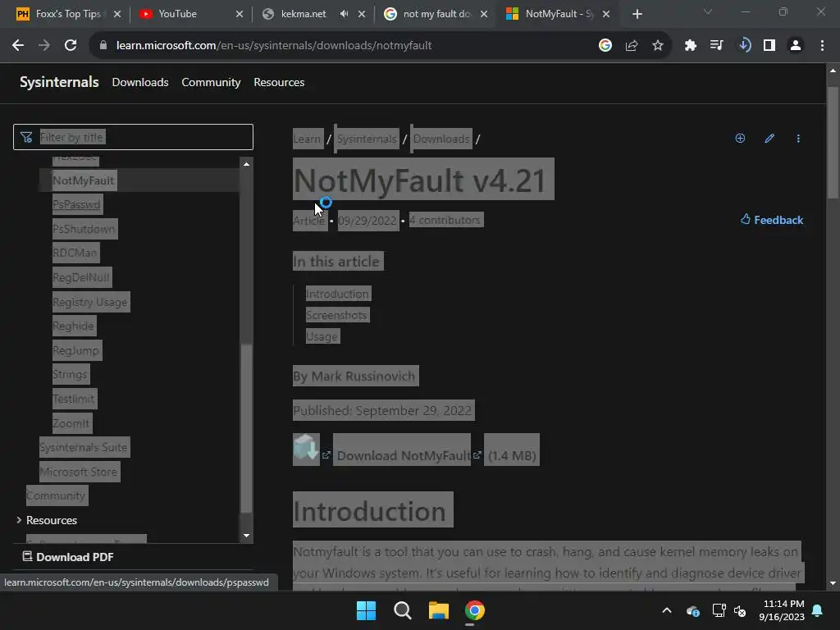Select Registry Usage in the sidebar
Screen dimensions: 840x630
pyautogui.click(x=90, y=302)
